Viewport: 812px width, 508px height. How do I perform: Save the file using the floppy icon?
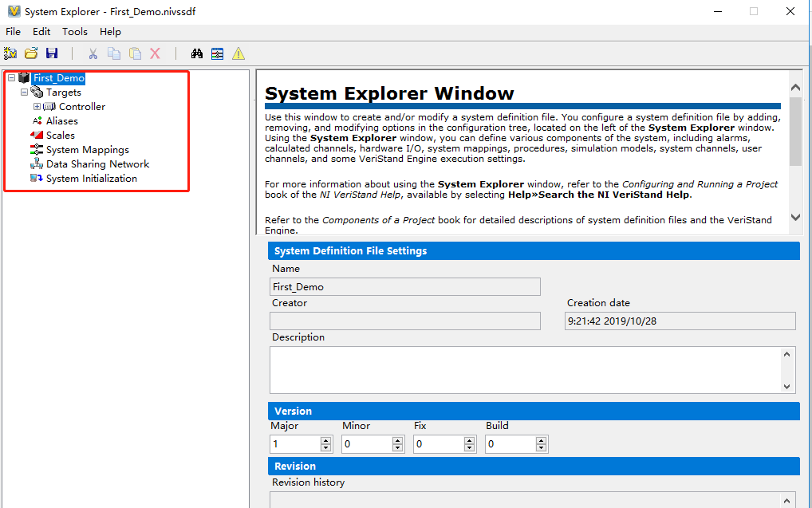52,53
